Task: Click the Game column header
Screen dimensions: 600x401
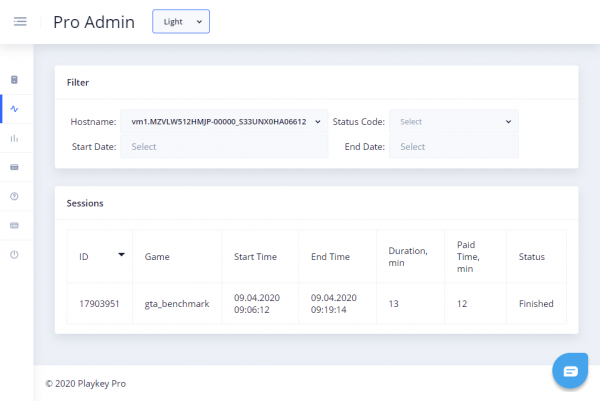Action: click(157, 257)
